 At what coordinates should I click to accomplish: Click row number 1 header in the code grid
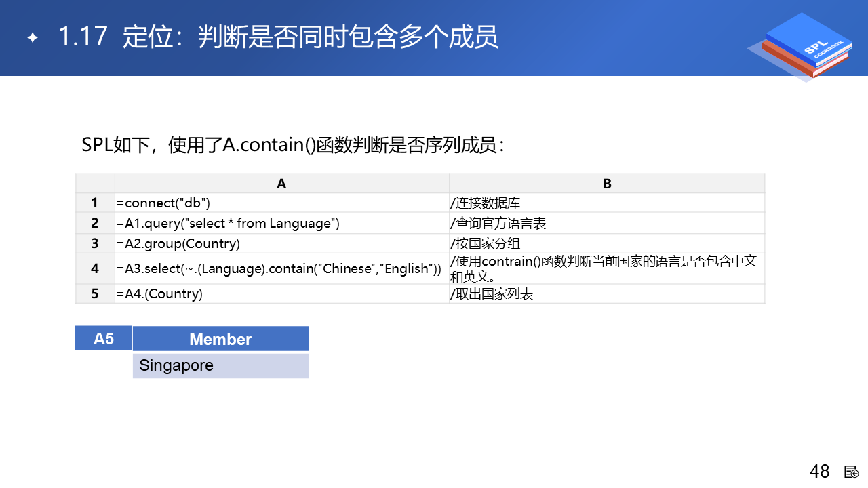(x=95, y=203)
